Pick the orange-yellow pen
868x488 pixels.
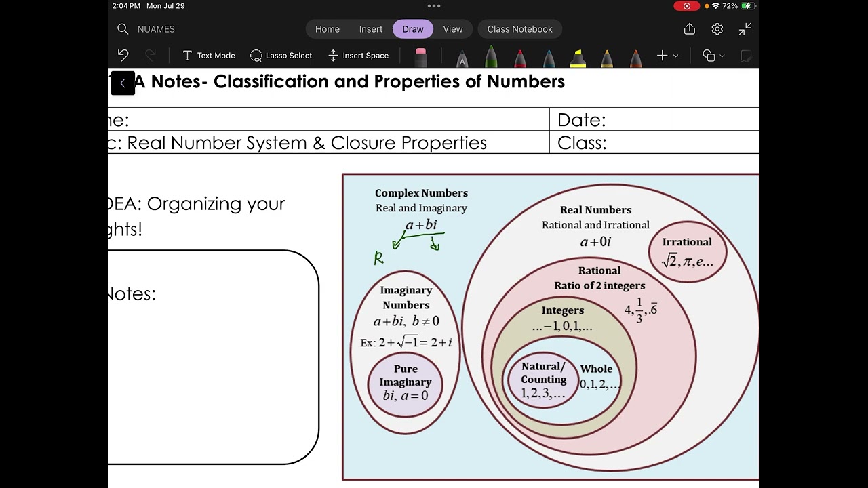(x=607, y=58)
